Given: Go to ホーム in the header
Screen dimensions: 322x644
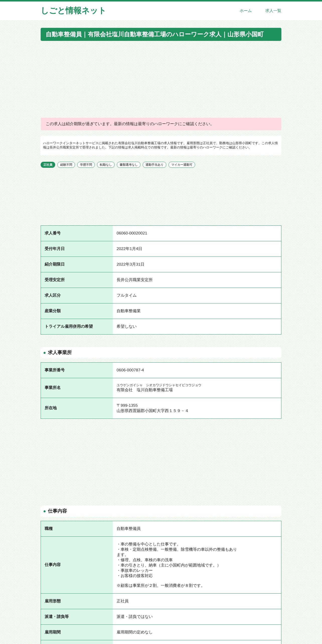Looking at the screenshot, I should point(246,11).
